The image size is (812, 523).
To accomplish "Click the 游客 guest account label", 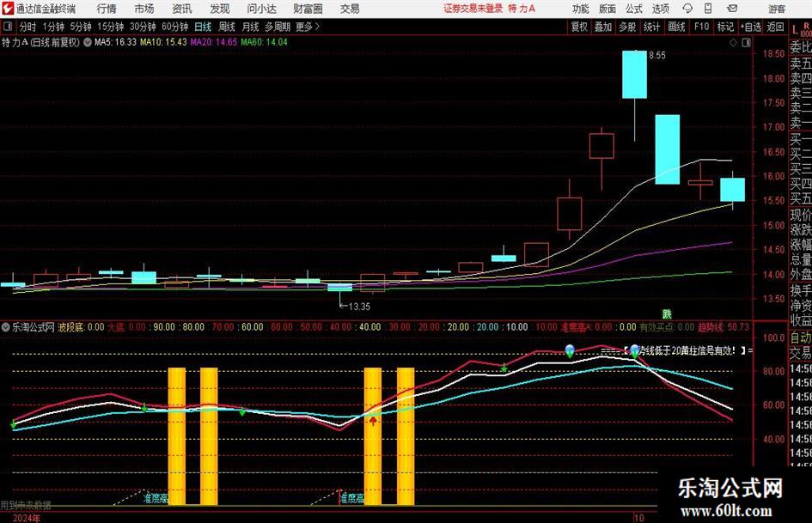I will [x=777, y=9].
